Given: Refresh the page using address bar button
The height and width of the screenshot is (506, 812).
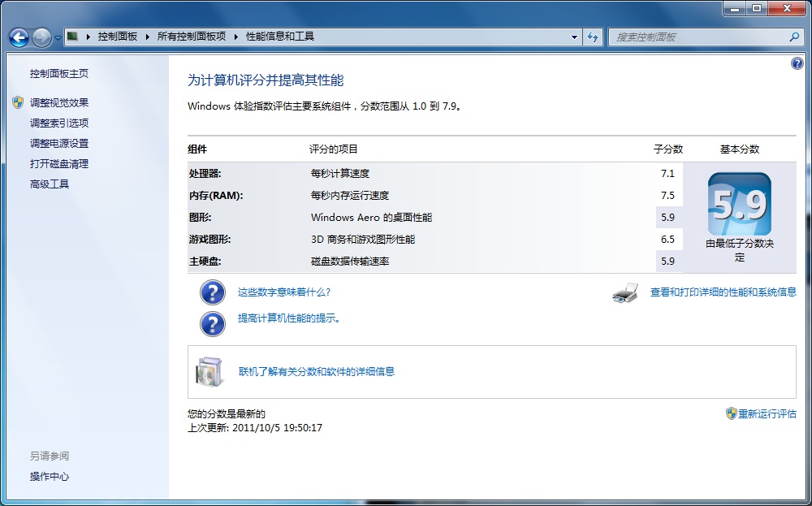Looking at the screenshot, I should pos(593,37).
